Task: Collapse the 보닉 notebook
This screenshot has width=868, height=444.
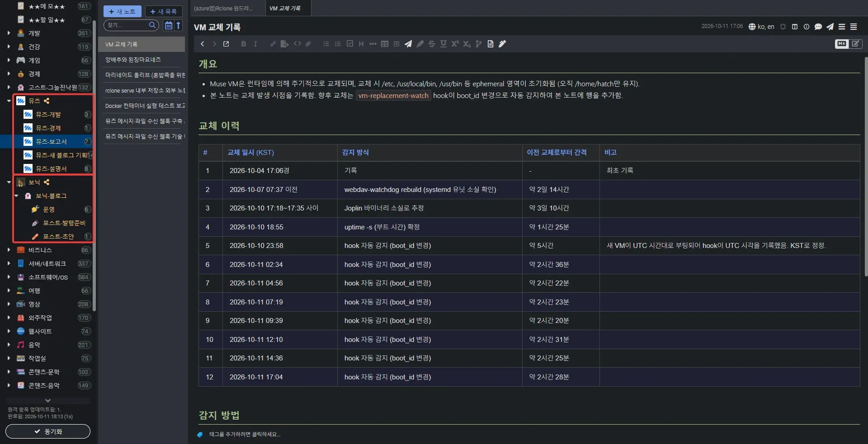Action: [x=9, y=182]
